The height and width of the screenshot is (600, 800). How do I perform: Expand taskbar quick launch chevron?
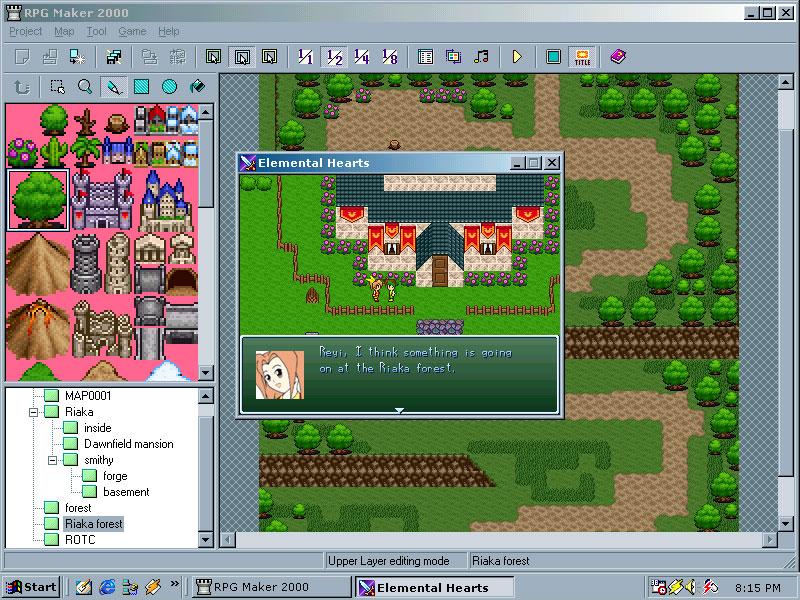(176, 585)
